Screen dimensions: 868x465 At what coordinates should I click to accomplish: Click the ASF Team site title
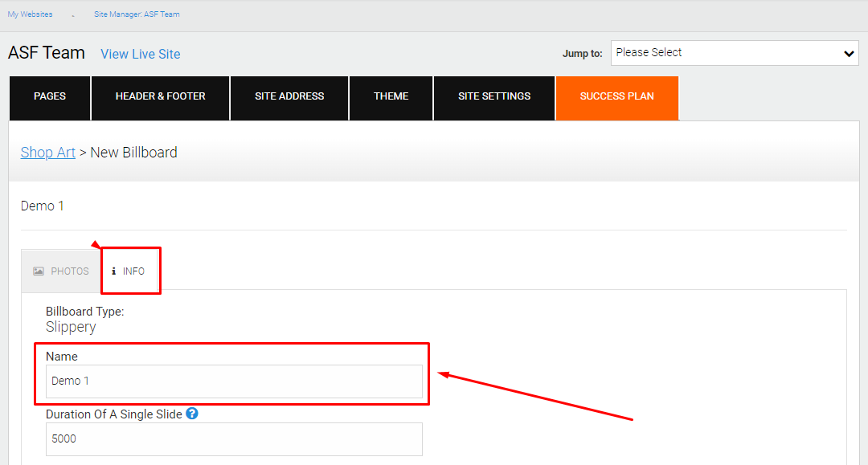pos(47,53)
